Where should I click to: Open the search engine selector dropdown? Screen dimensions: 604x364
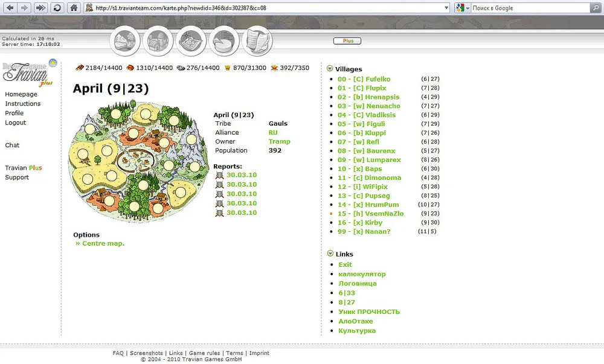pos(462,8)
